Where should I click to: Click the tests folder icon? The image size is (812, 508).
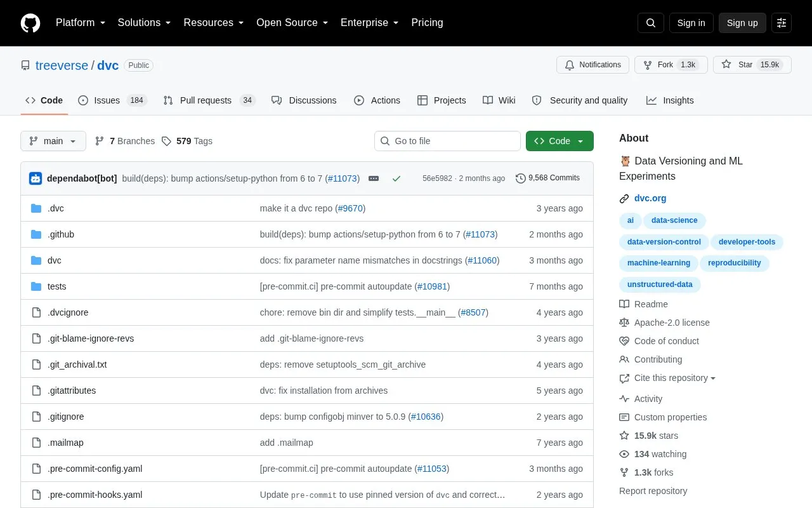point(36,286)
